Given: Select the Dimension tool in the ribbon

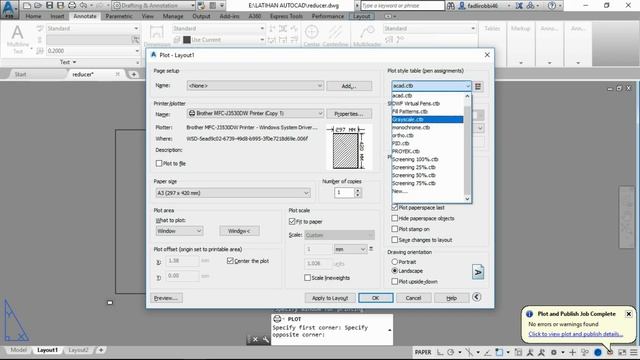Looking at the screenshot, I should (157, 36).
